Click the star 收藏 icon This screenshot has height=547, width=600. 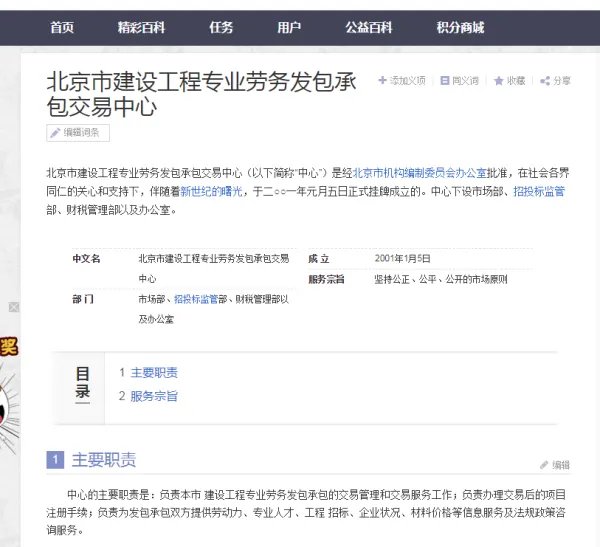click(x=498, y=81)
